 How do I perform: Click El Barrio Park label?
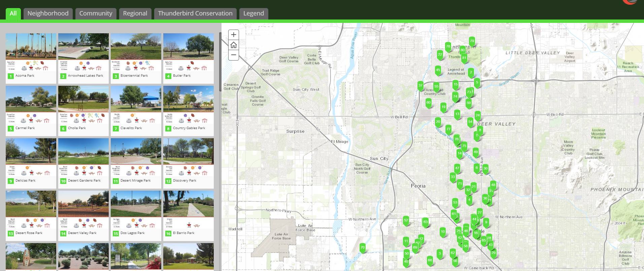click(x=183, y=233)
